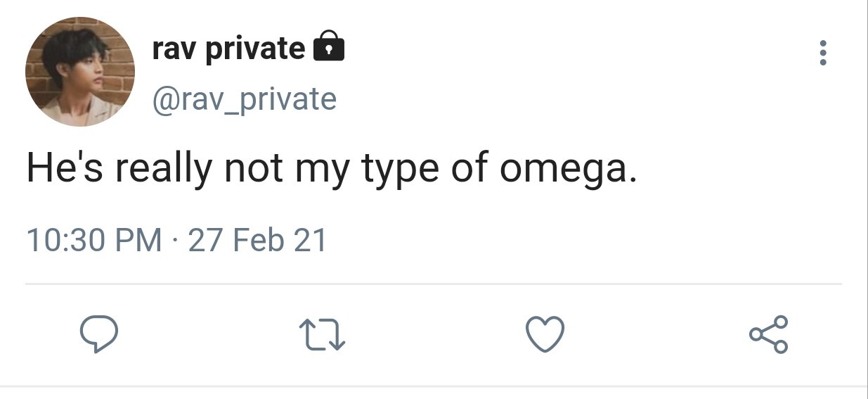
Task: Click the padlock icon beside rav private
Action: point(328,46)
